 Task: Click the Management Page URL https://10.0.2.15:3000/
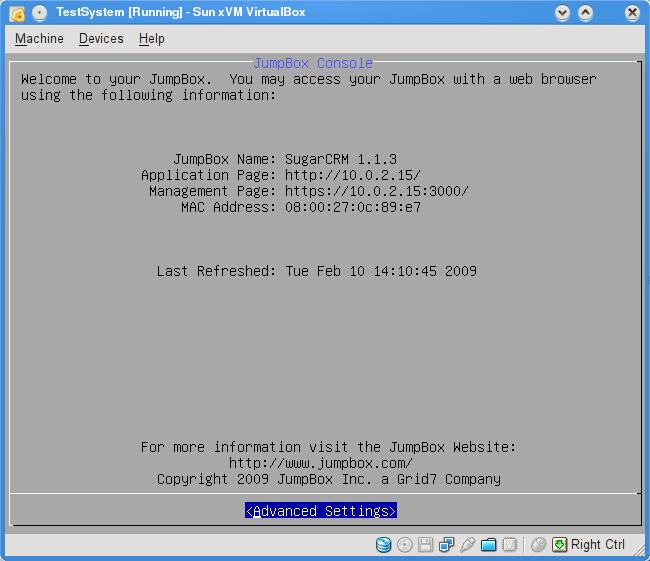click(x=377, y=191)
